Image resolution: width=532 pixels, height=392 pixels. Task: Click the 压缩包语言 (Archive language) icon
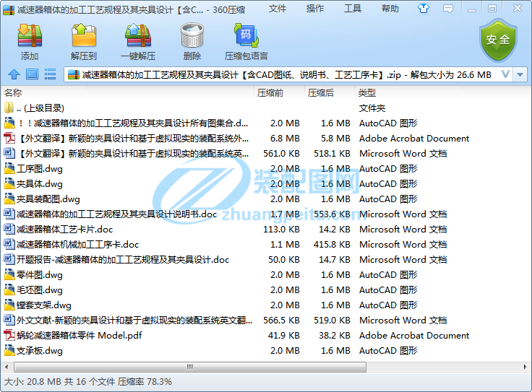point(246,35)
